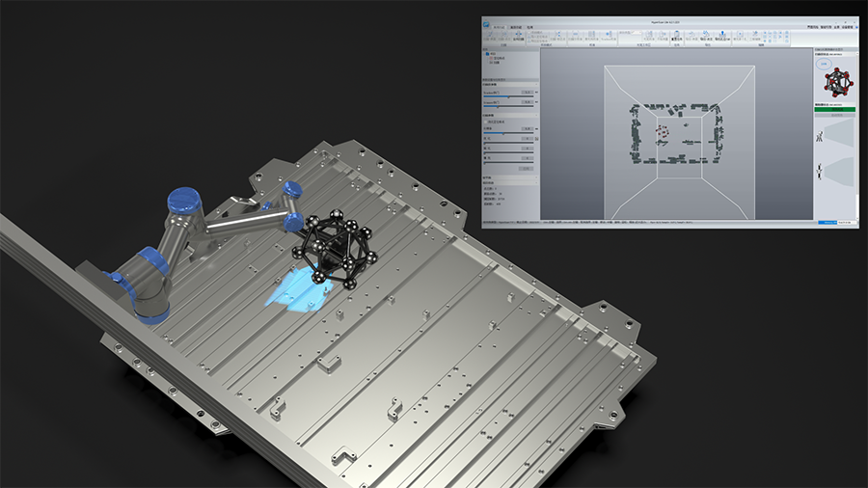Click the Tracker exposure slider
Viewport: 868px width, 488px height.
click(x=508, y=96)
